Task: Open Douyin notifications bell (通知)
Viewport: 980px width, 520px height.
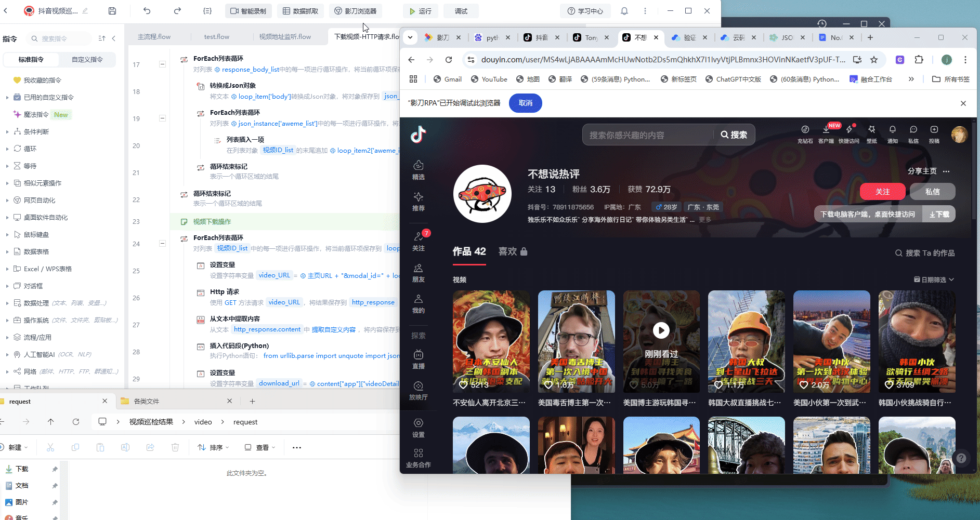Action: coord(892,134)
